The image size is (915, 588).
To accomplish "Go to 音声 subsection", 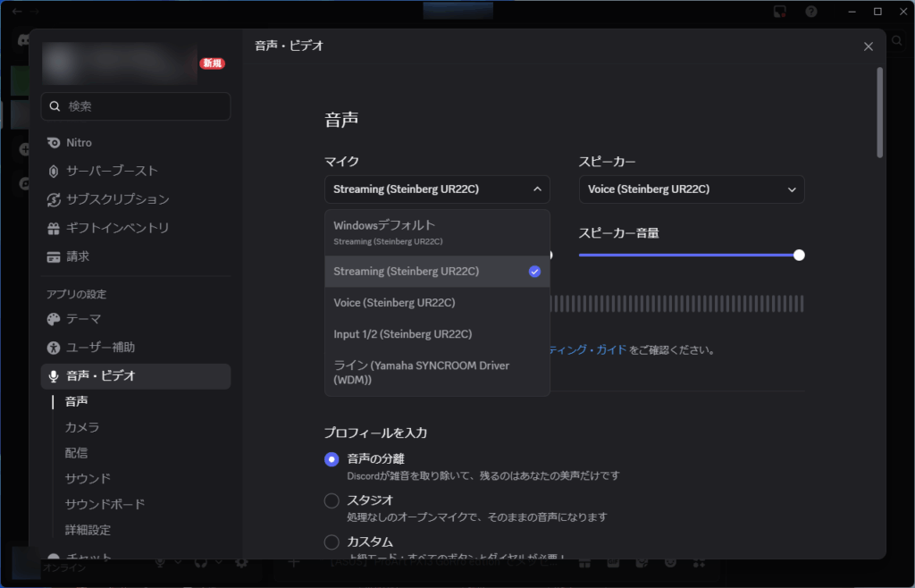I will point(77,401).
